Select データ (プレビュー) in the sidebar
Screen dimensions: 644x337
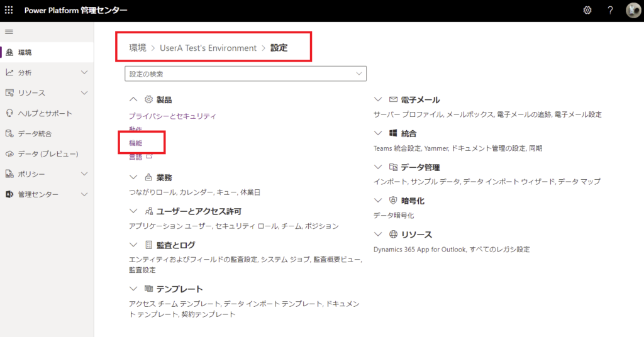coord(47,153)
